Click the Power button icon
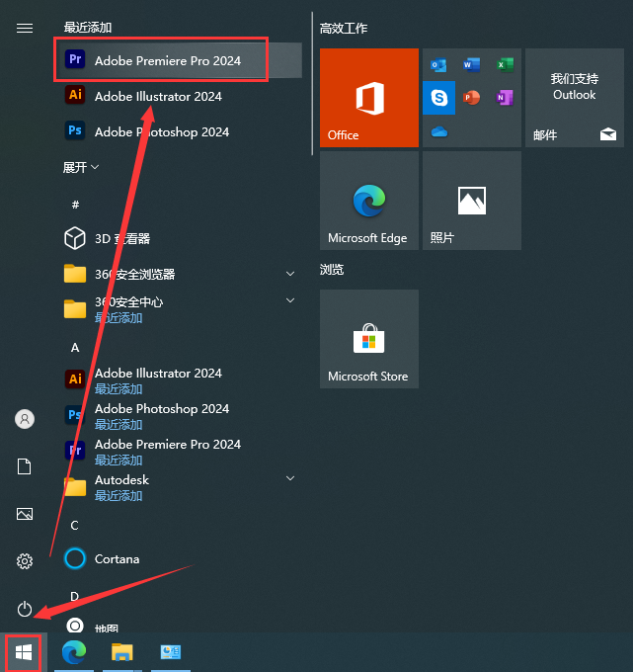The height and width of the screenshot is (672, 633). (25, 609)
